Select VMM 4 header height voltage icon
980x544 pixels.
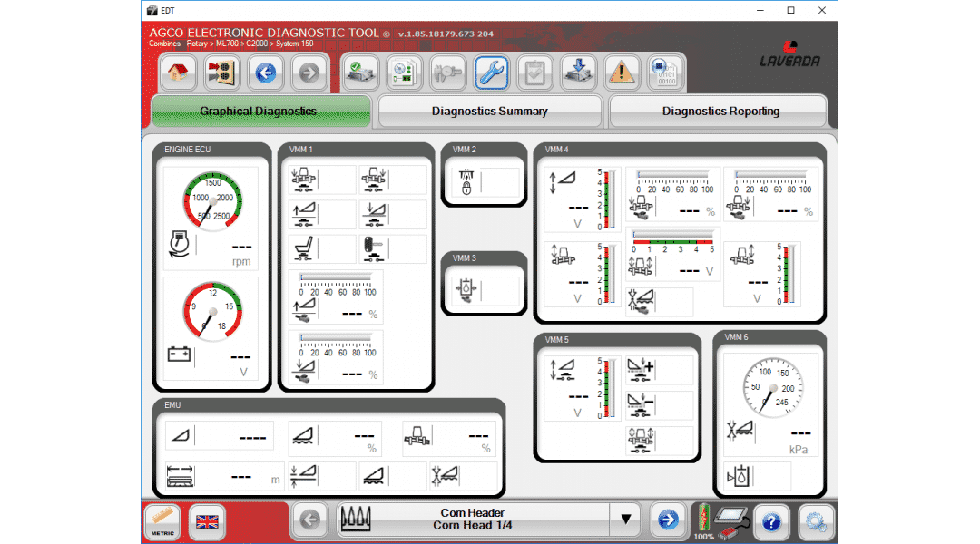562,182
